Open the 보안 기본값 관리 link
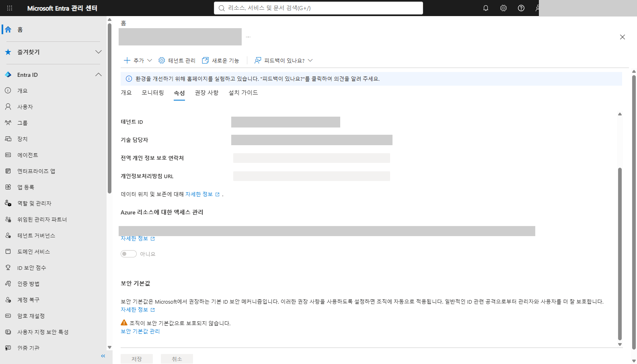Viewport: 637px width, 364px height. pos(140,331)
